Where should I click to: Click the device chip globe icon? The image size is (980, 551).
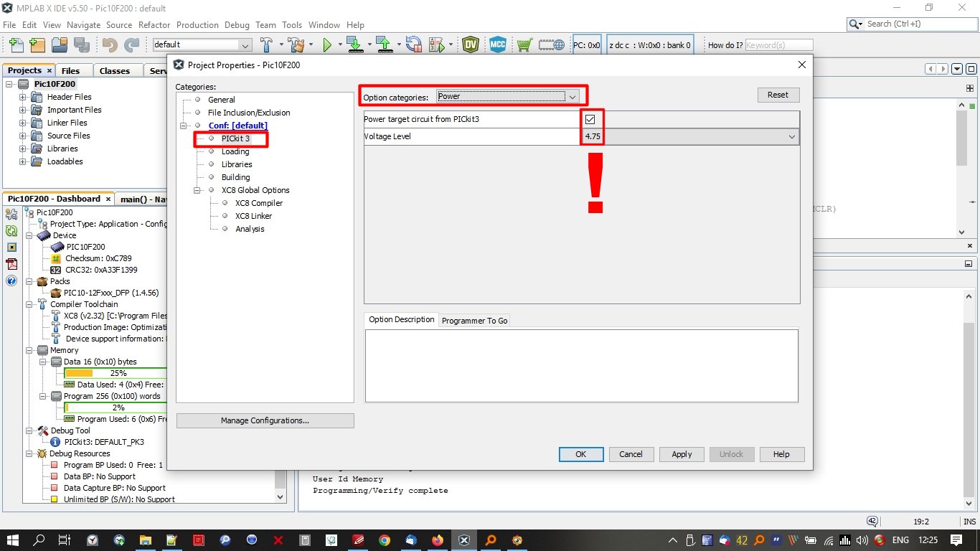(552, 44)
